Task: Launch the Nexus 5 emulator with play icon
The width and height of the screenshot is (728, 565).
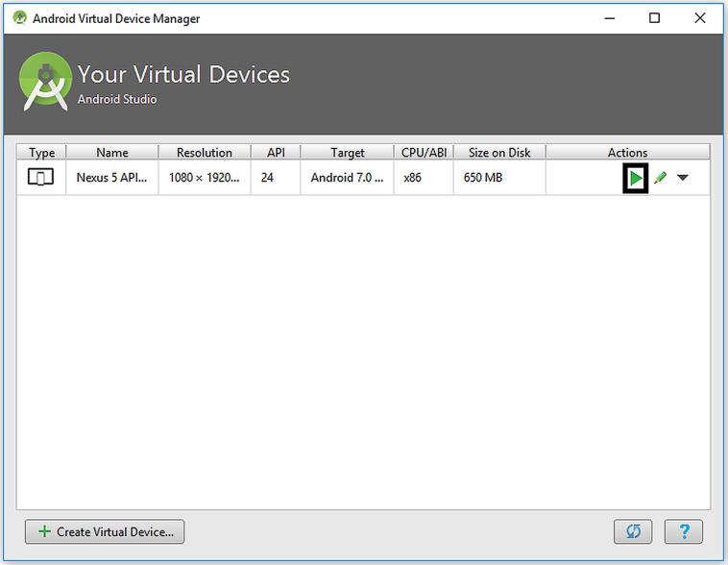Action: pyautogui.click(x=636, y=178)
